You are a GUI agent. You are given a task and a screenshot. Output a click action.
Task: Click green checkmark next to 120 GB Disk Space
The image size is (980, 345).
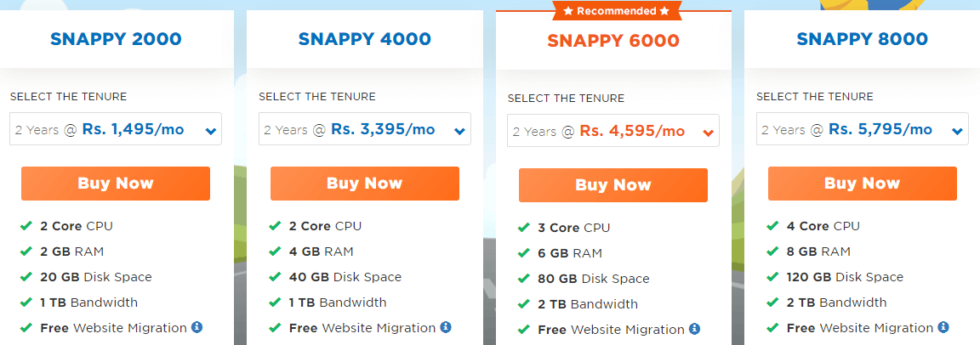click(772, 277)
